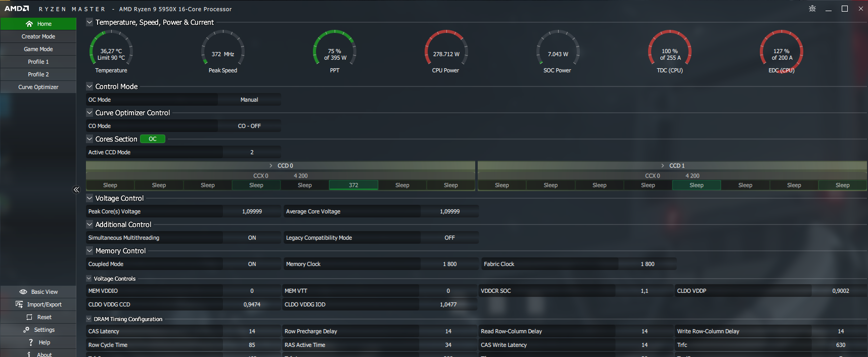The image size is (868, 357).
Task: Collapse the sidebar with double-chevron icon
Action: point(76,190)
